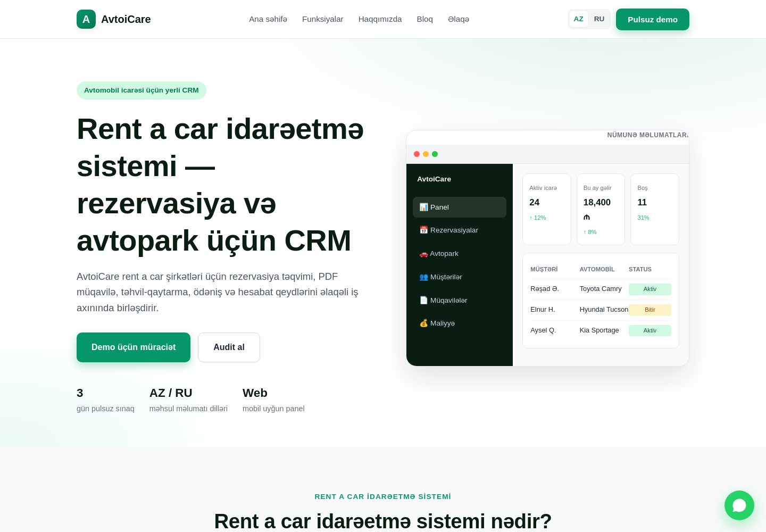
Task: Click the red window dot in mockup
Action: [417, 154]
